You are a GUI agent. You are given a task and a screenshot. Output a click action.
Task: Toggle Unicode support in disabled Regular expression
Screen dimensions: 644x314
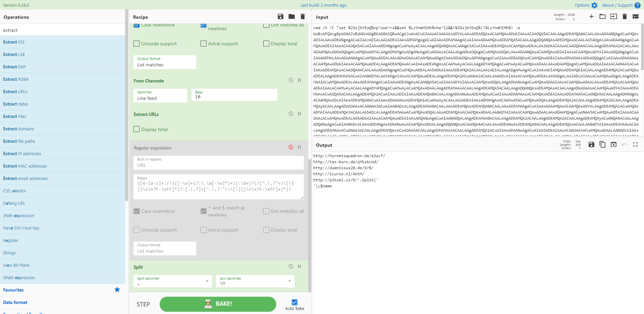coord(137,230)
